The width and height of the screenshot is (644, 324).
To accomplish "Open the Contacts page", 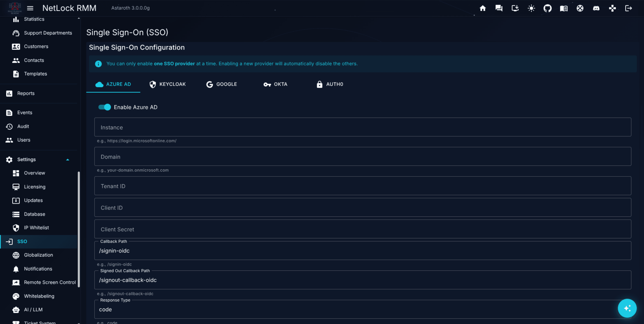I will pos(34,60).
